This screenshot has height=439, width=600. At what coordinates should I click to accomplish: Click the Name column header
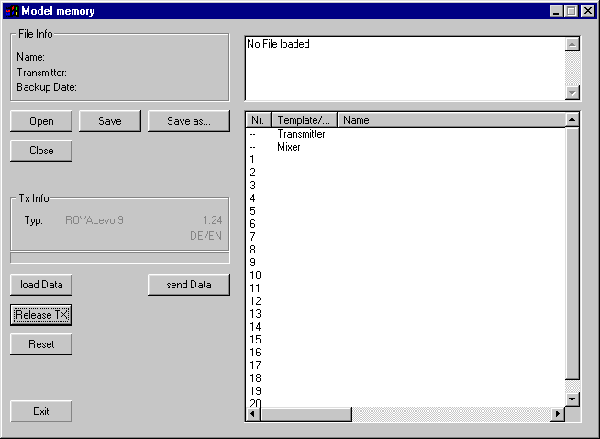pyautogui.click(x=450, y=120)
